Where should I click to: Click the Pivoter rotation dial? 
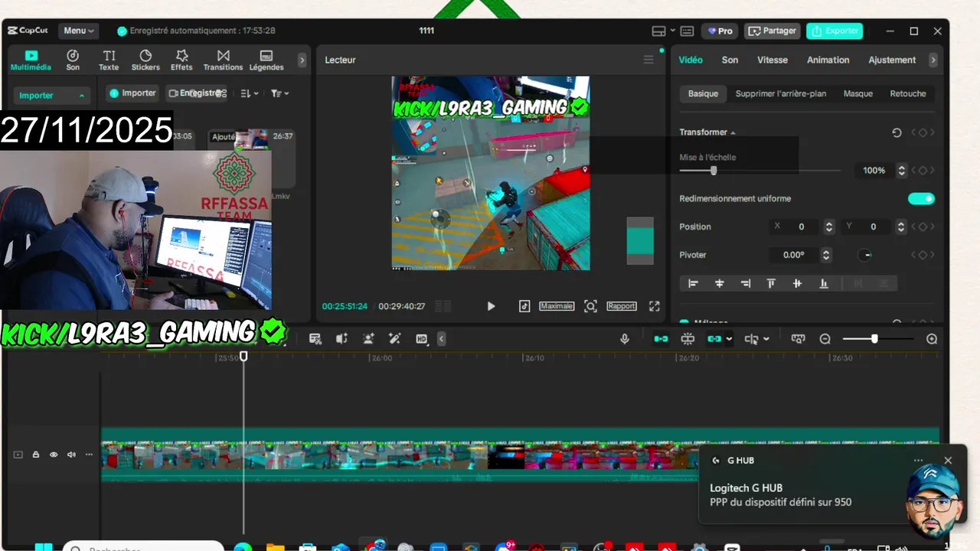(x=865, y=255)
